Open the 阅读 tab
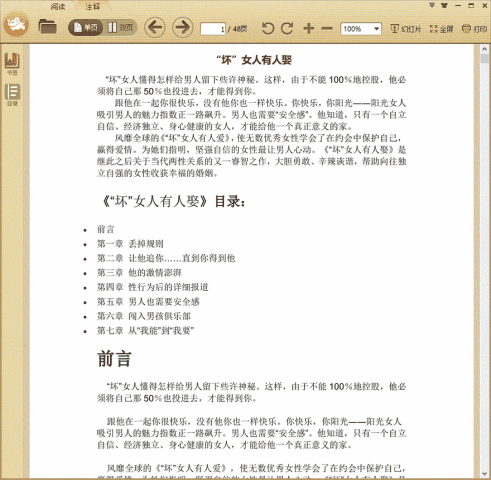This screenshot has height=480, width=491. click(58, 6)
